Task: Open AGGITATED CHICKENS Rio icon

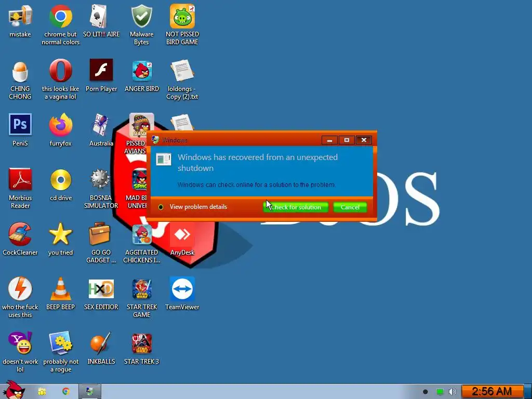Action: (142, 235)
